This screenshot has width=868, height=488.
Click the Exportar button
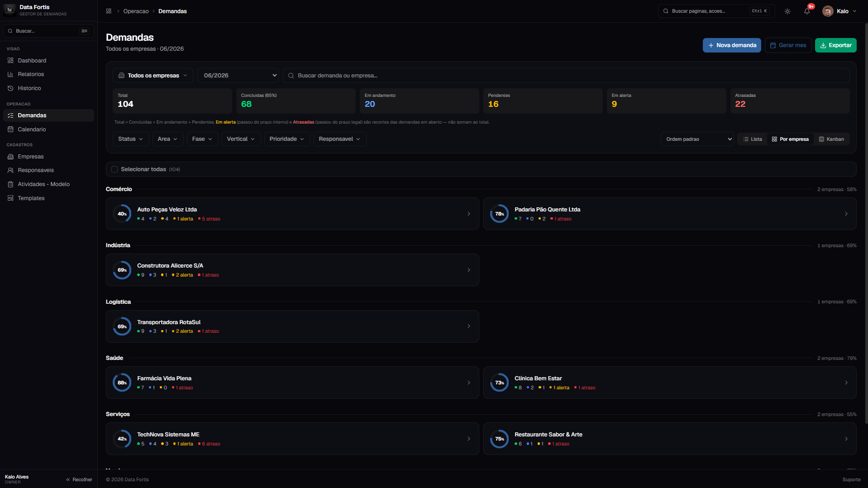pos(835,45)
